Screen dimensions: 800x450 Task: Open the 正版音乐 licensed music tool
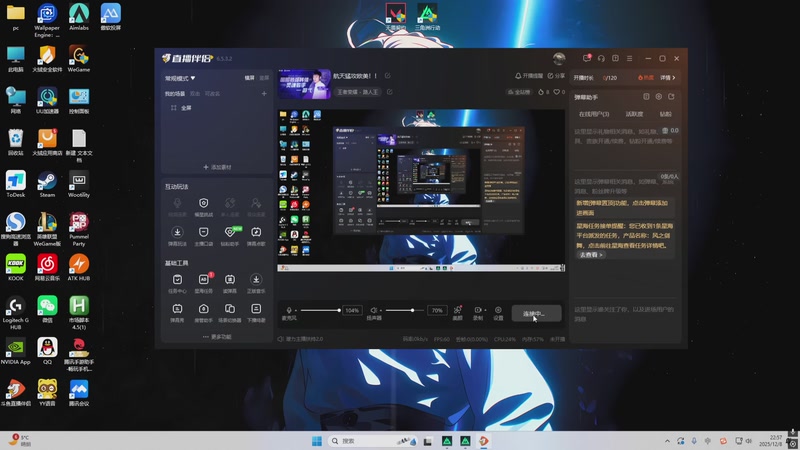pos(256,283)
